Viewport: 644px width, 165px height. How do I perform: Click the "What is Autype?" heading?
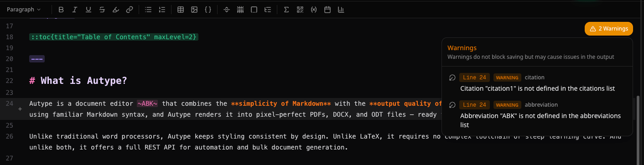tap(78, 81)
